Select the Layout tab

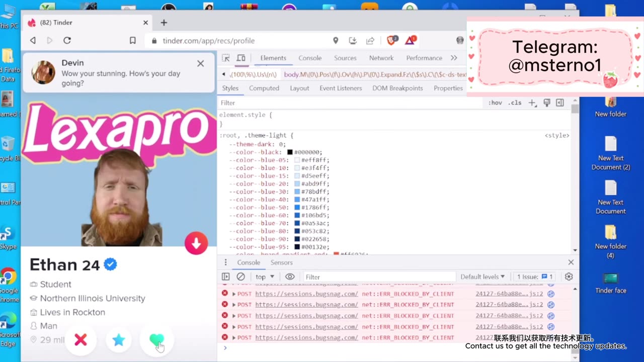click(299, 88)
